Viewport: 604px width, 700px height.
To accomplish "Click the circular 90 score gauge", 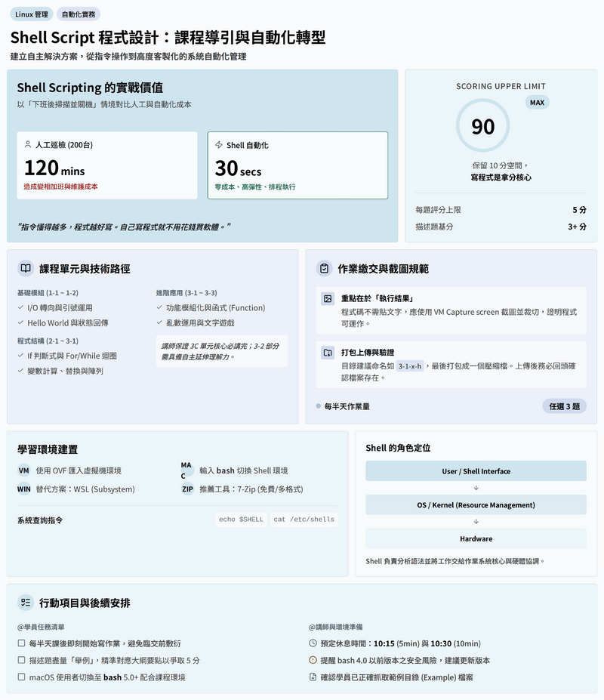I will 483,126.
